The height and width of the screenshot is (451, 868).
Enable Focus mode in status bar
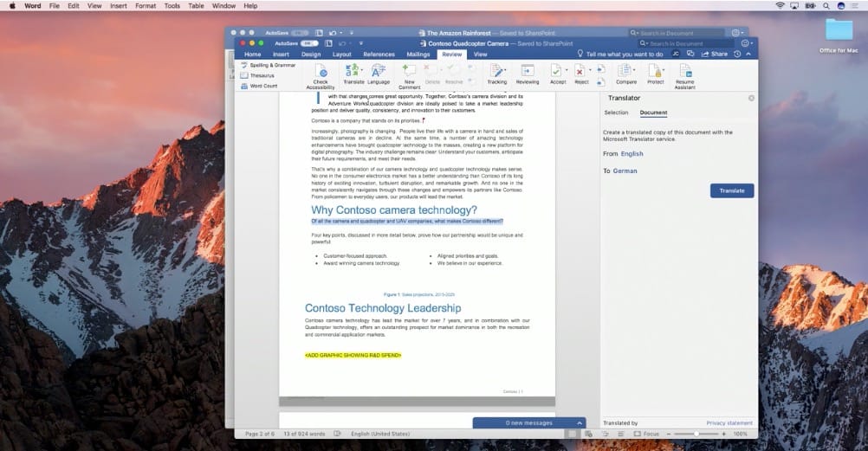(x=646, y=434)
